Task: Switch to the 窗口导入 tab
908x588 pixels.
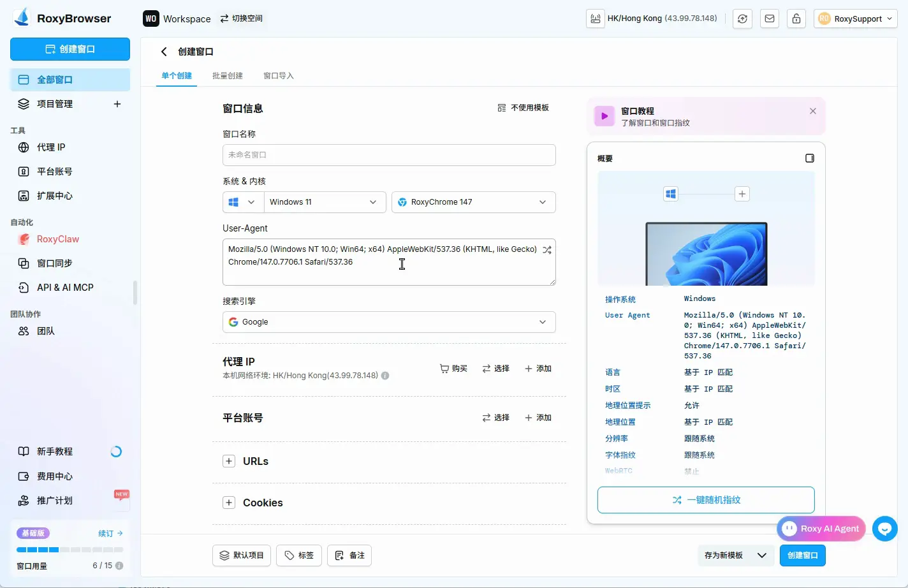Action: 279,76
